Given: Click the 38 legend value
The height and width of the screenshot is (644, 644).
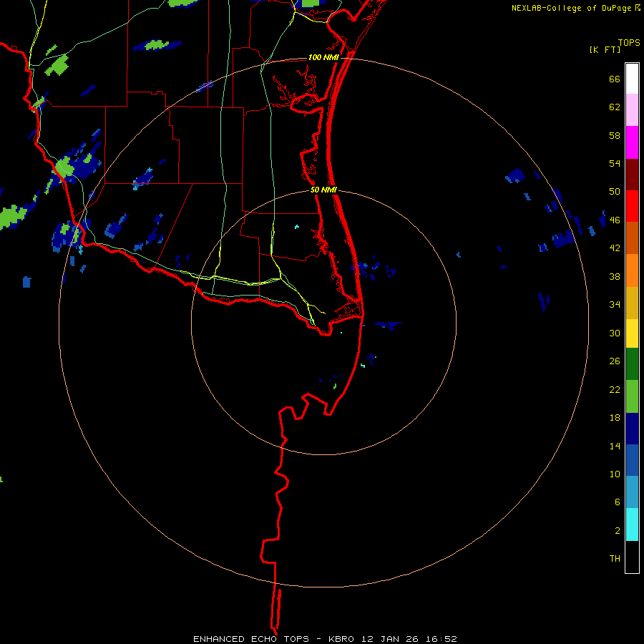Looking at the screenshot, I should [x=615, y=276].
